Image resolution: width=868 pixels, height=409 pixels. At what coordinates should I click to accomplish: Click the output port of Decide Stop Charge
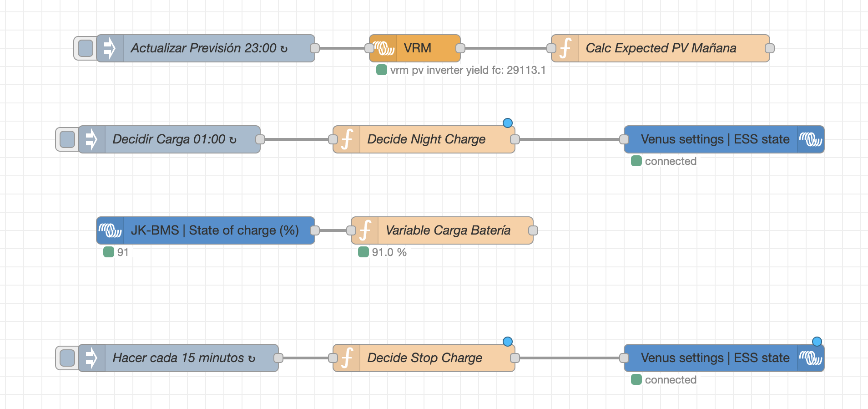[x=515, y=358]
